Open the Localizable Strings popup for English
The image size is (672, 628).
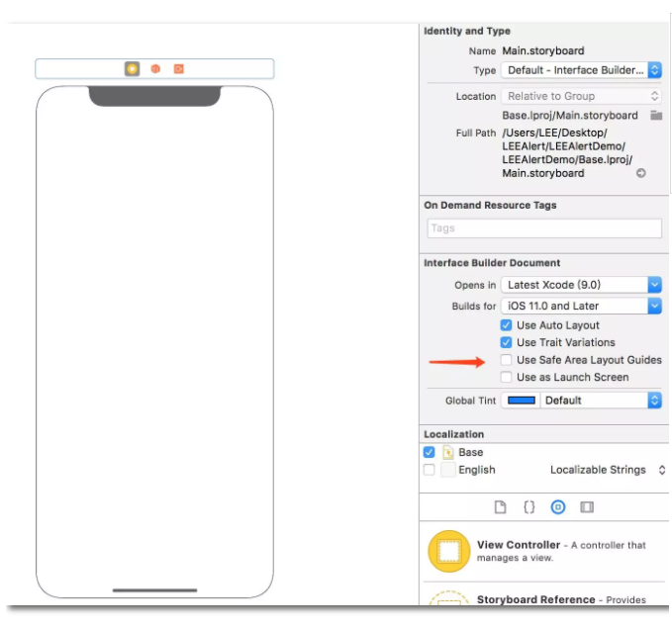[x=608, y=470]
